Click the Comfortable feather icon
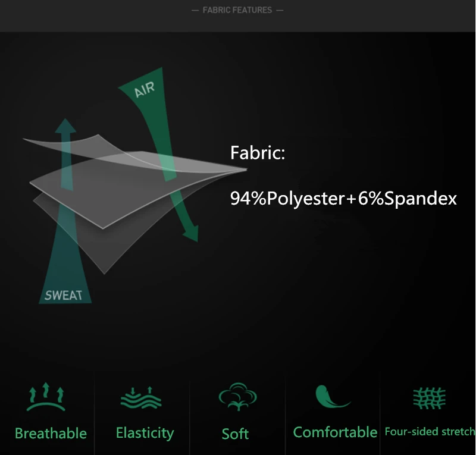This screenshot has height=455, width=476. click(x=333, y=397)
